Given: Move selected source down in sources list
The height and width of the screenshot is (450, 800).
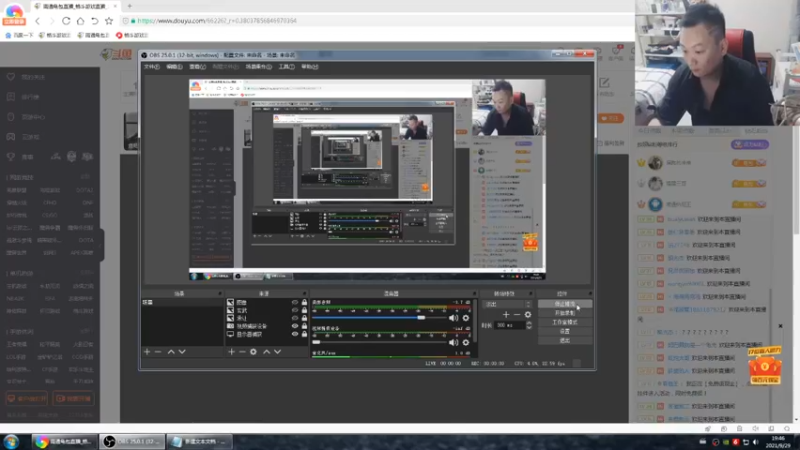Looking at the screenshot, I should point(278,352).
